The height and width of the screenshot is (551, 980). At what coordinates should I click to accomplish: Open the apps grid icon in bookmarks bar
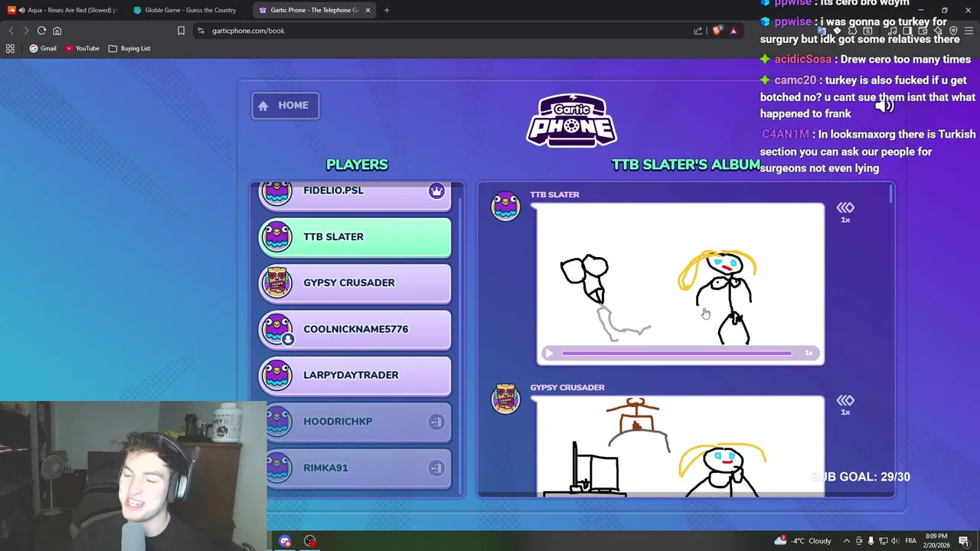click(x=10, y=48)
